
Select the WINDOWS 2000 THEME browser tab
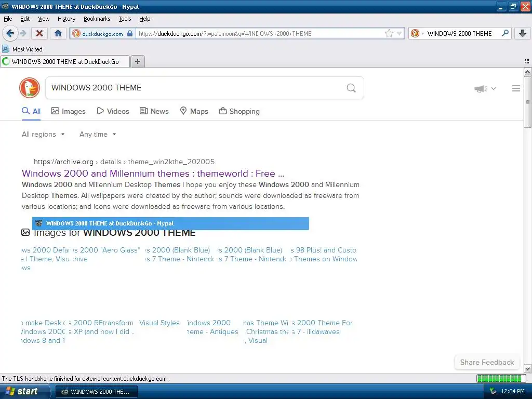pyautogui.click(x=65, y=61)
